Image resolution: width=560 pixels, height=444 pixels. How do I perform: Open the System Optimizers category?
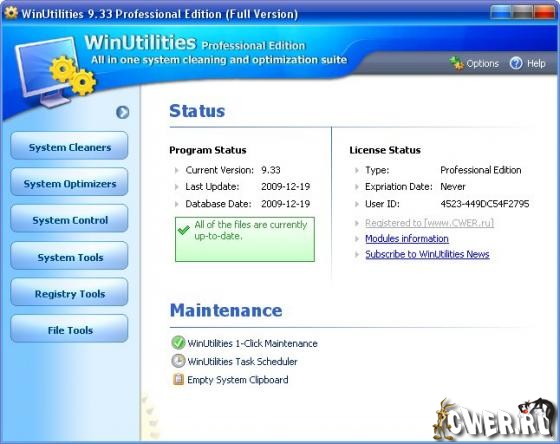tap(69, 182)
